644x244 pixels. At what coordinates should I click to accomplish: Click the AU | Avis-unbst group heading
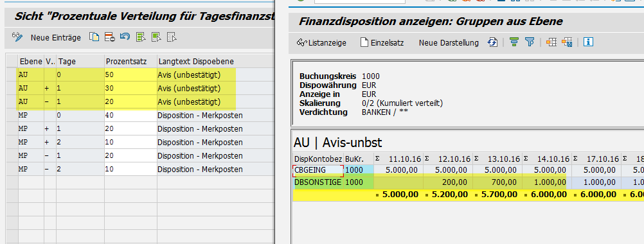tap(338, 143)
